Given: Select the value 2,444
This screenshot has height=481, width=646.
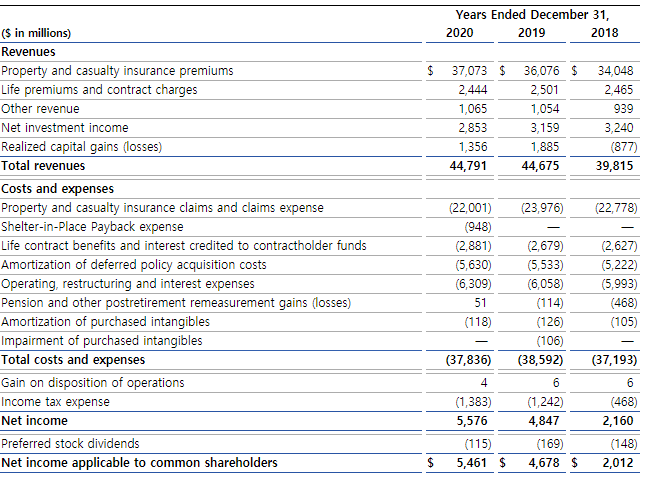Looking at the screenshot, I should [x=473, y=90].
